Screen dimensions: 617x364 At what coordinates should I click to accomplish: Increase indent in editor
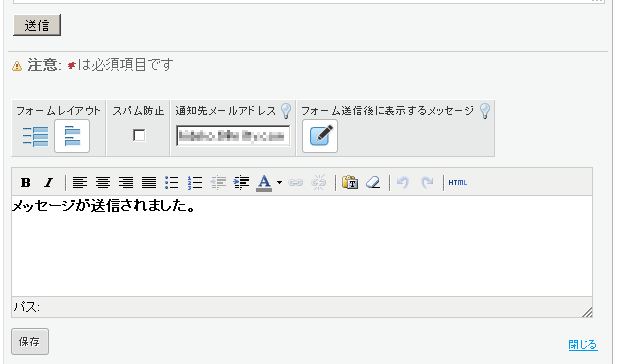[241, 183]
